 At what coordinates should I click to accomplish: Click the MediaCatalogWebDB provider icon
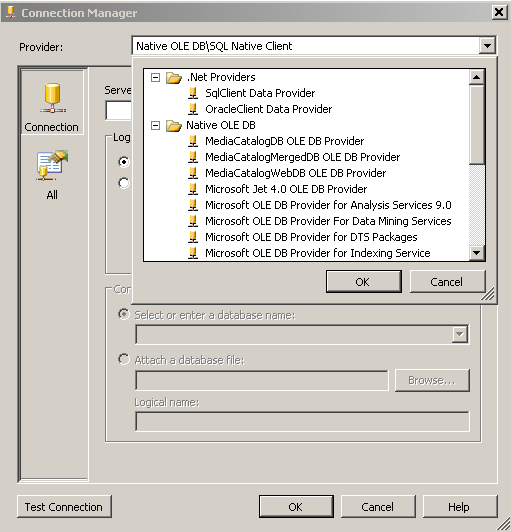pyautogui.click(x=193, y=173)
